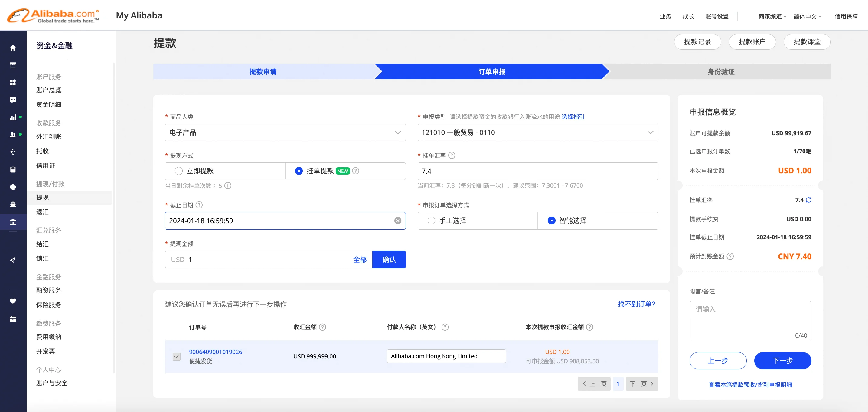Refresh the 挂单汇率 rate in overview

click(808, 200)
